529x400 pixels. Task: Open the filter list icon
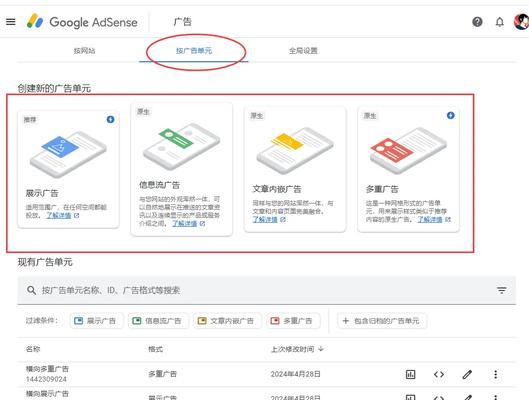501,290
